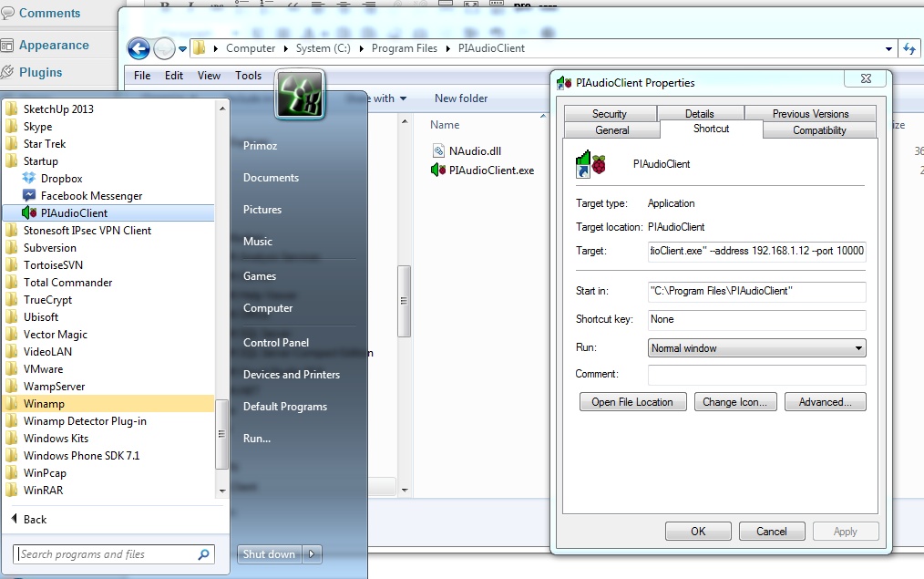Open the Run window mode dropdown

[x=858, y=348]
